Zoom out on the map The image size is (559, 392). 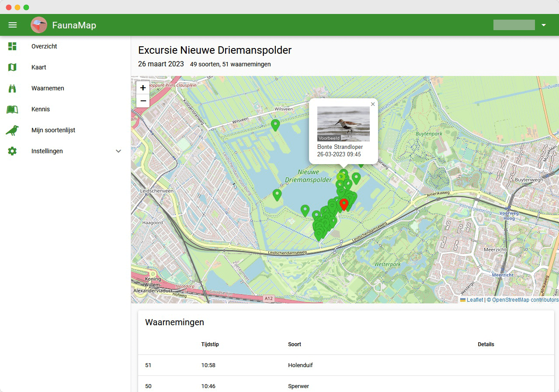click(142, 101)
